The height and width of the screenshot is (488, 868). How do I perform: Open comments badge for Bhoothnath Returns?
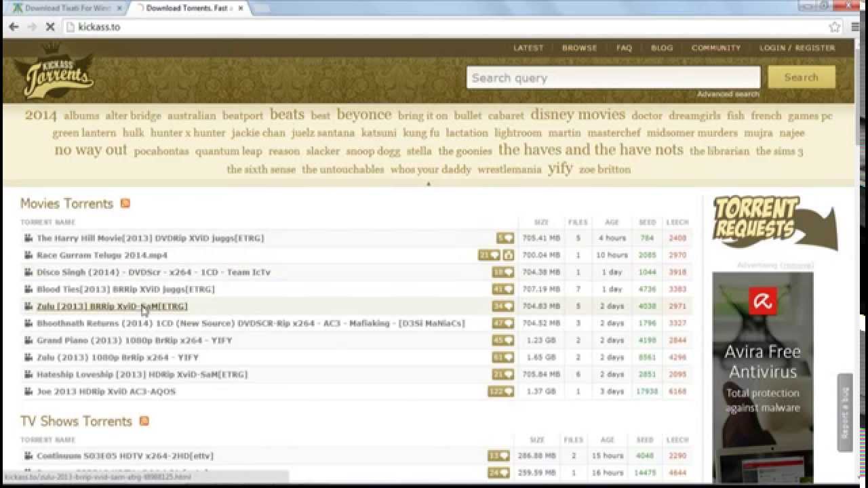[x=503, y=323]
